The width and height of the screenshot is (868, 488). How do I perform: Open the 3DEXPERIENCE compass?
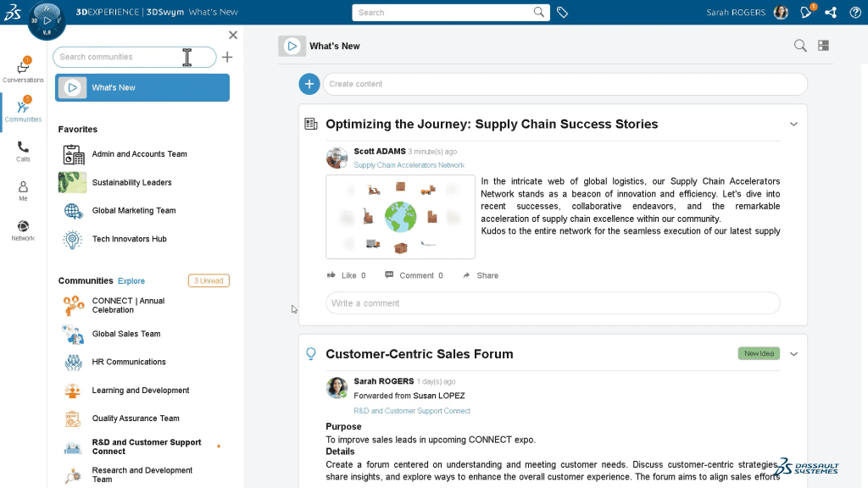[x=47, y=20]
